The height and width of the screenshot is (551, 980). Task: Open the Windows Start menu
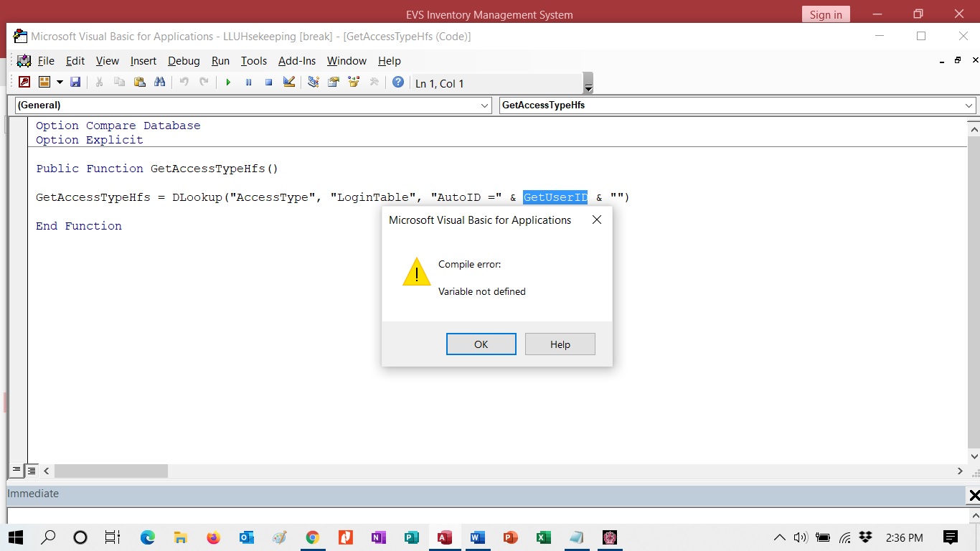[15, 537]
